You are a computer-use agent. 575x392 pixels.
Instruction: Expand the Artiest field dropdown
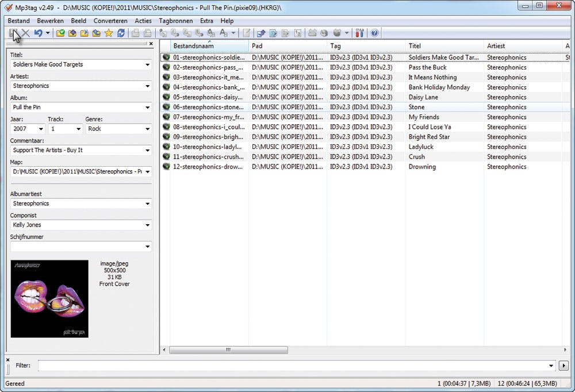[x=147, y=86]
